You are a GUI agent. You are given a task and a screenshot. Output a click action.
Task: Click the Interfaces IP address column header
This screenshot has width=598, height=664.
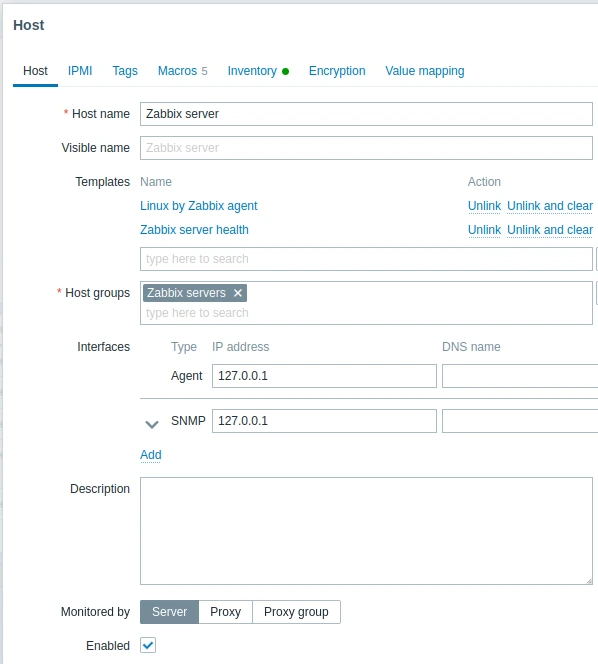241,347
